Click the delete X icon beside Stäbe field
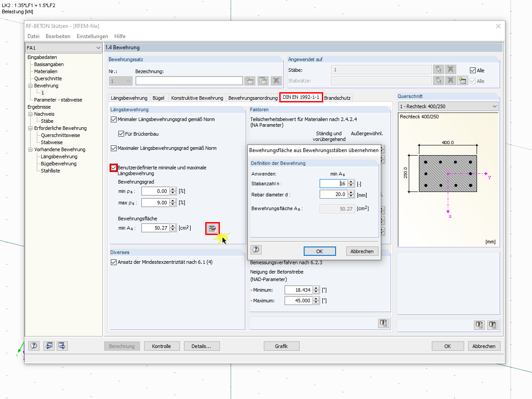 click(450, 69)
